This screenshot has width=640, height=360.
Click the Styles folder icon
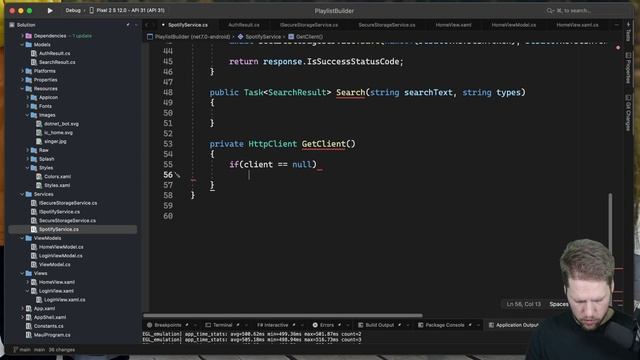click(34, 168)
